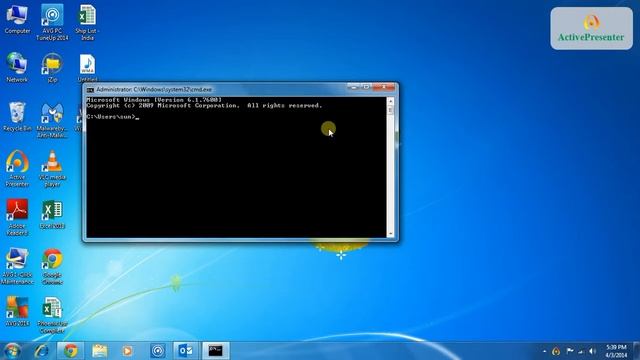Open the Action Center flag icon
The image size is (640, 360).
[x=570, y=351]
